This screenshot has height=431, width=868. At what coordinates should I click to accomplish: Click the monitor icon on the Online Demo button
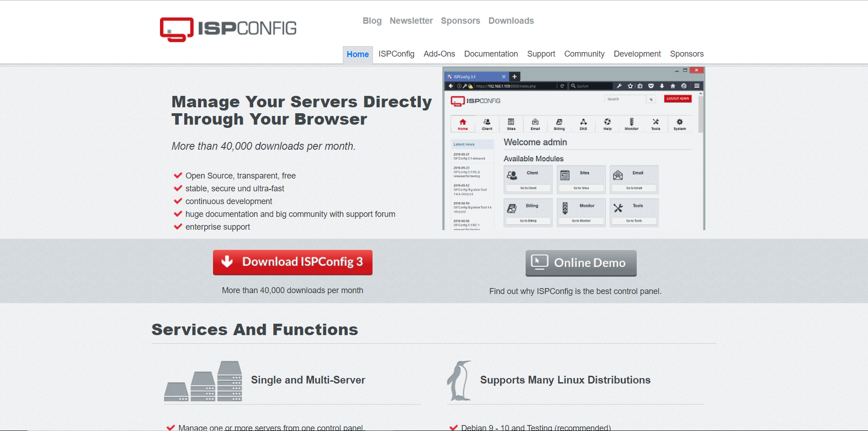tap(539, 263)
